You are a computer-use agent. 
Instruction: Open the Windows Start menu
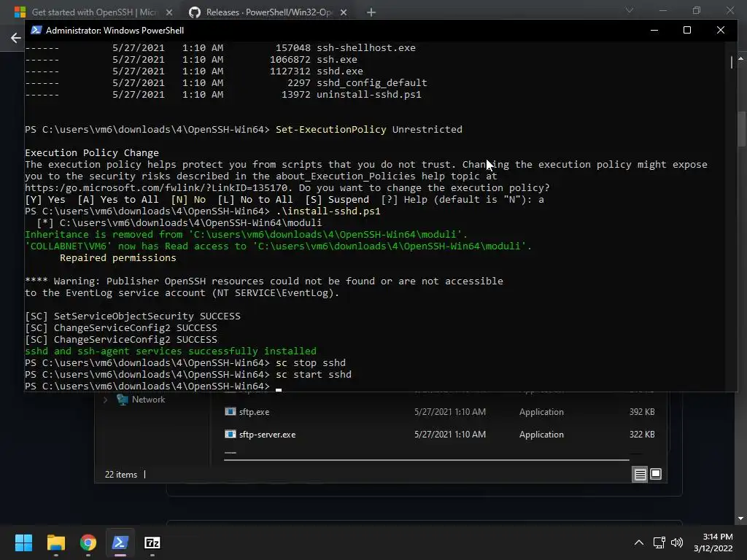[x=23, y=542]
